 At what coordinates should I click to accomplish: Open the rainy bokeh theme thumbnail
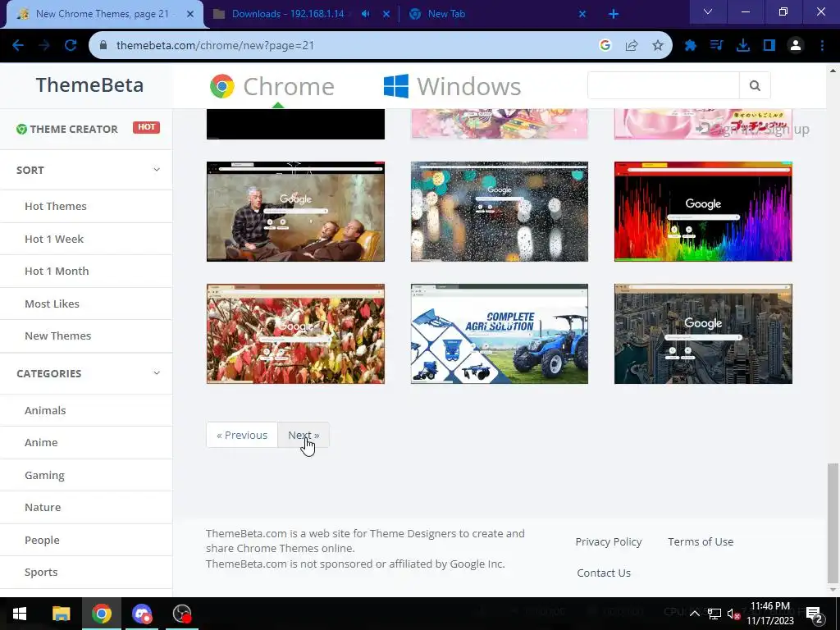500,212
